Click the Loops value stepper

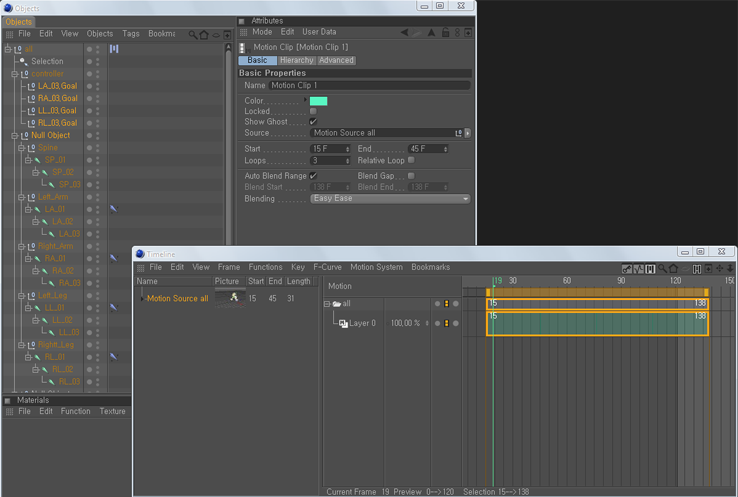[x=348, y=160]
